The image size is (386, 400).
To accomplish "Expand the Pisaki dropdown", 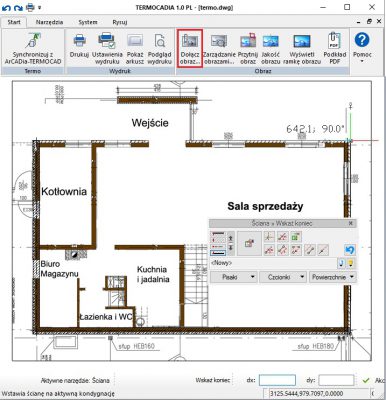I will tap(234, 277).
